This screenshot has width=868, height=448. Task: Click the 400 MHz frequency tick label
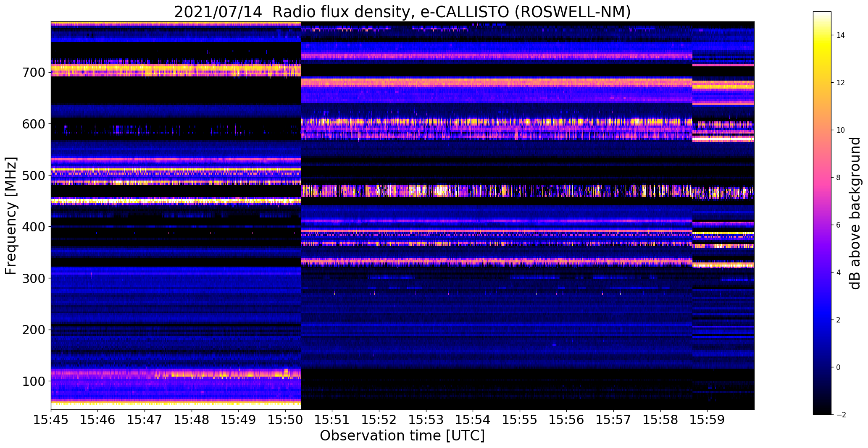(33, 227)
